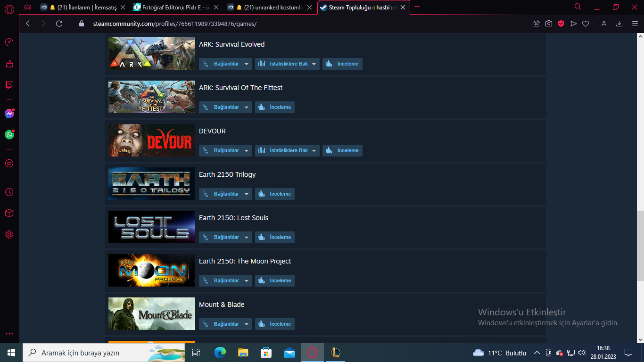Open the taskbar volume speaker icon
Viewport: 644px width, 362px height.
582,353
